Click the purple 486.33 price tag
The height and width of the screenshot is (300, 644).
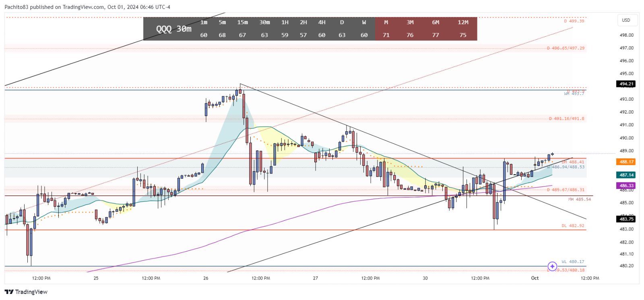[626, 186]
